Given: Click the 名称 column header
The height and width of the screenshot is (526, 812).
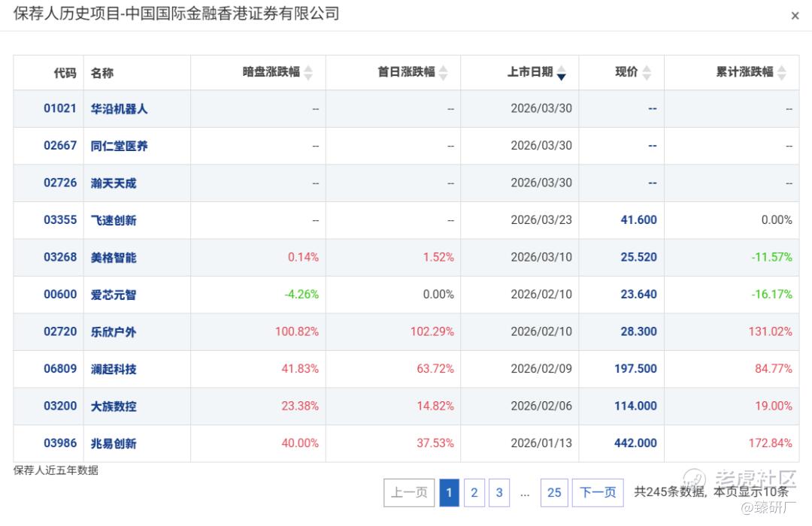Looking at the screenshot, I should (x=102, y=73).
